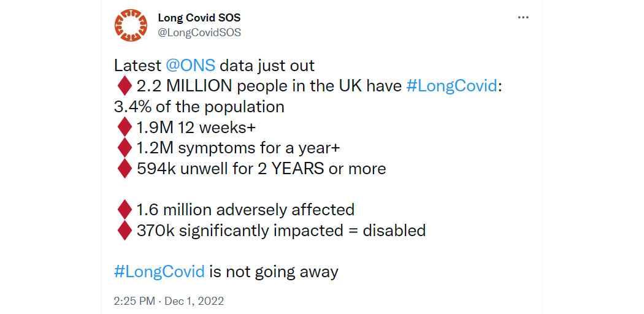
Task: Click the red diamond beside 2.2 MILLION
Action: tap(125, 86)
